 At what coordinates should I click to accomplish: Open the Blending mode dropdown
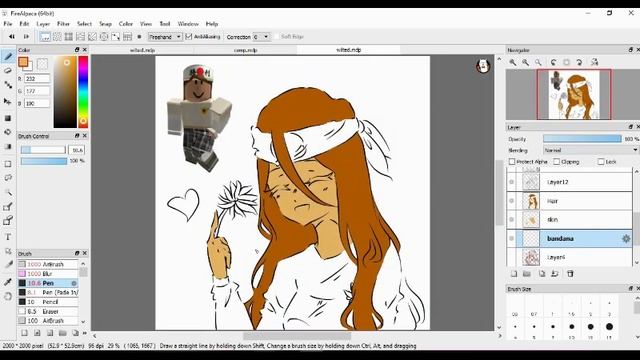pyautogui.click(x=590, y=150)
